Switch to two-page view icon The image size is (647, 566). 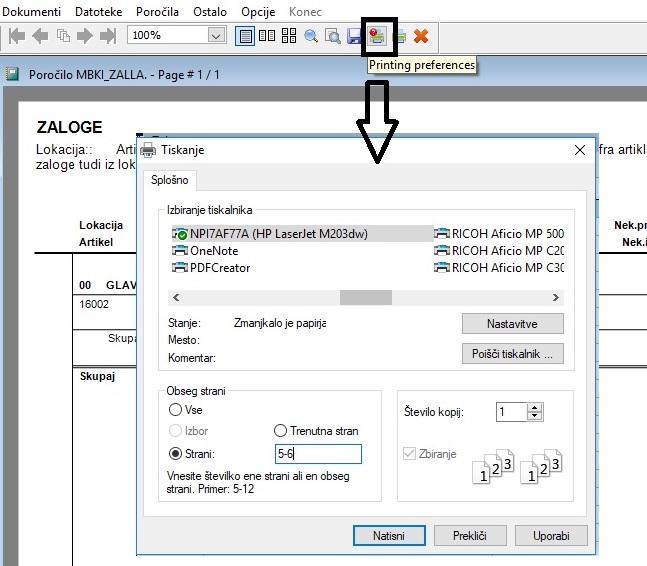pyautogui.click(x=267, y=36)
